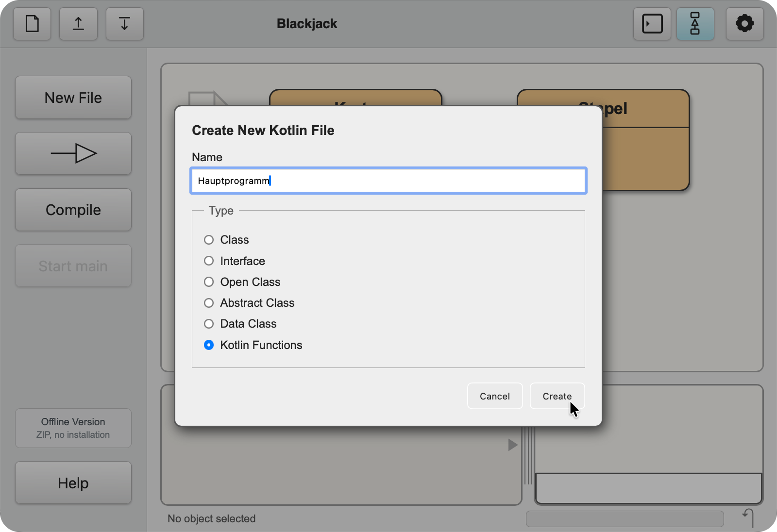Screen dimensions: 777x532
Task: Click the Offline Version ZIP link
Action: tap(73, 428)
